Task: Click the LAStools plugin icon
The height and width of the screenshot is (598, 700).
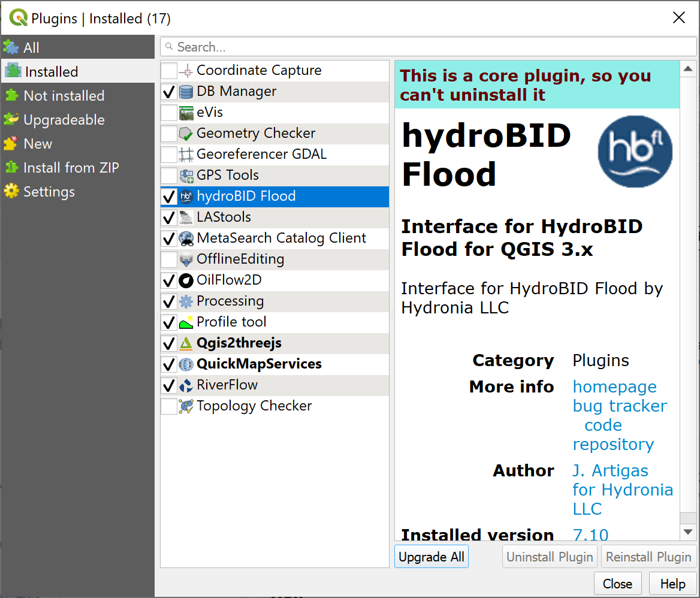Action: click(186, 218)
